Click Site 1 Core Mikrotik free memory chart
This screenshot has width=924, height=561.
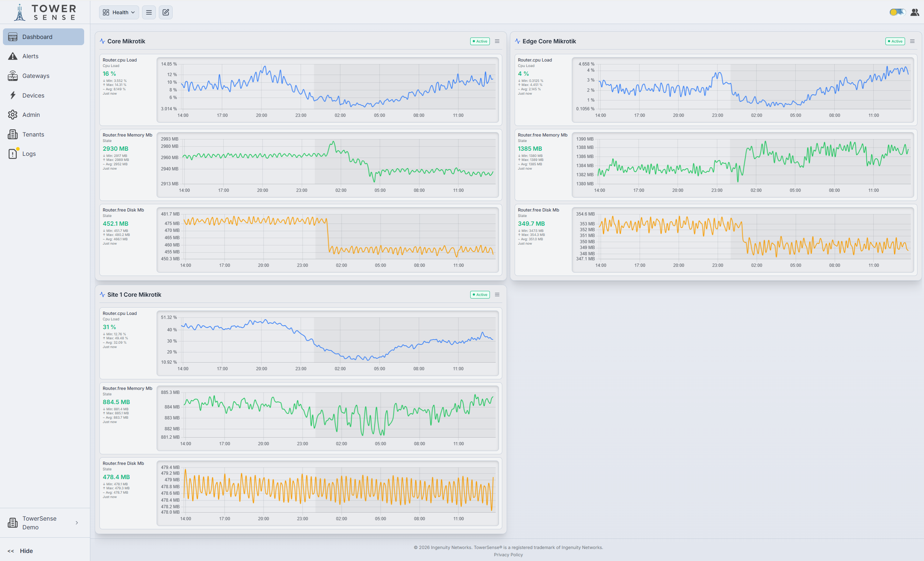pos(327,418)
